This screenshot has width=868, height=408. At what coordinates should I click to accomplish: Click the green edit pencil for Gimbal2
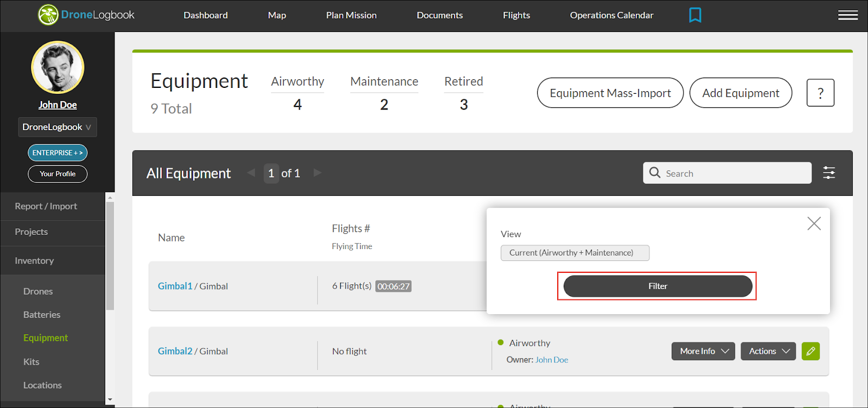810,351
